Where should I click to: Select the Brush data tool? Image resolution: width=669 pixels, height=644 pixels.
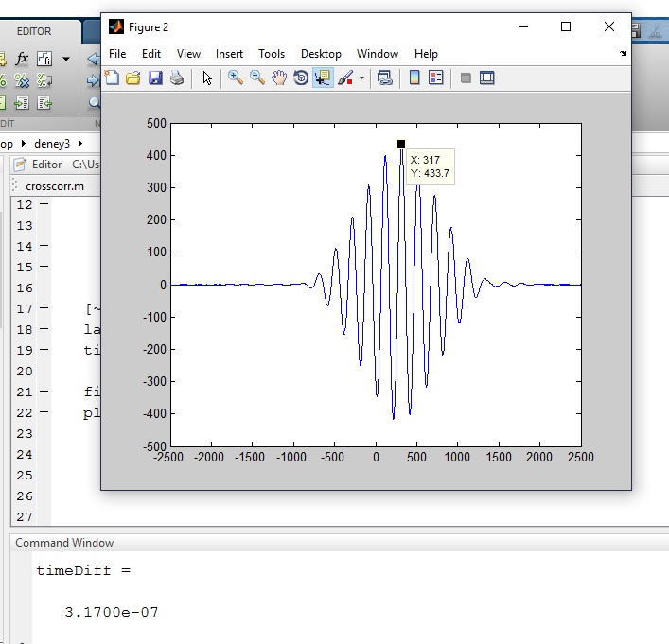click(345, 78)
